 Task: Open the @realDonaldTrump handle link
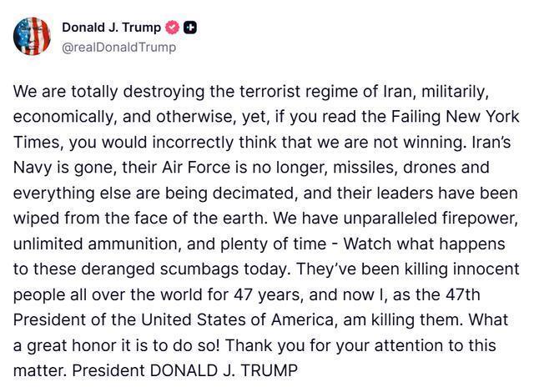coord(118,47)
